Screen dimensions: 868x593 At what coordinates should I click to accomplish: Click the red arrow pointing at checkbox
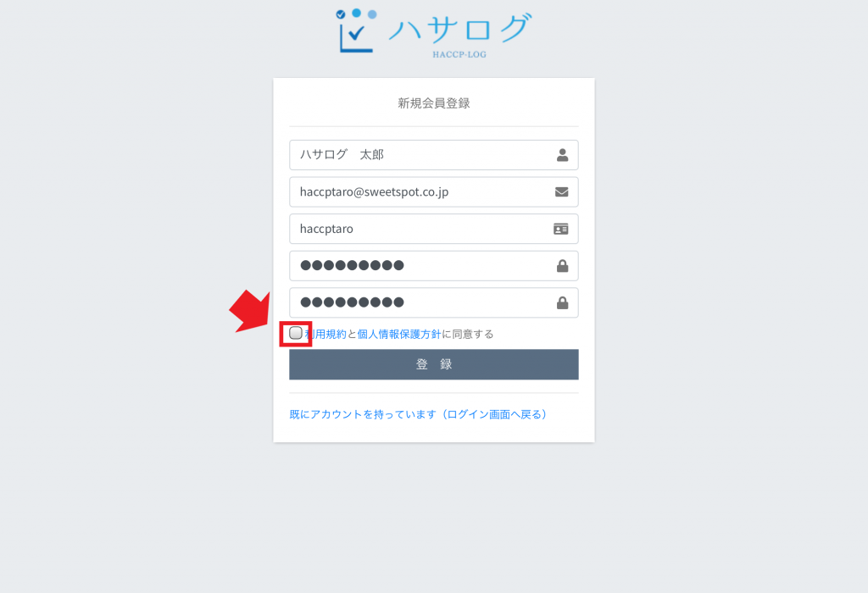click(251, 310)
